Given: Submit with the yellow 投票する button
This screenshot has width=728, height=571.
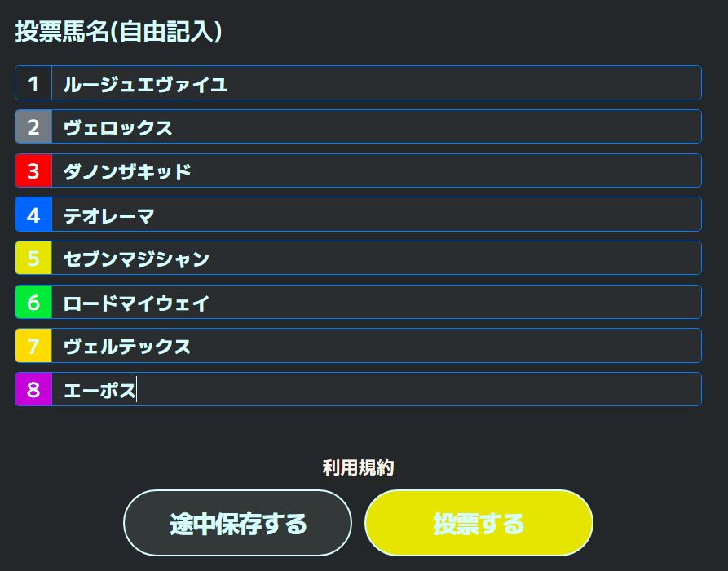Looking at the screenshot, I should pos(479,523).
